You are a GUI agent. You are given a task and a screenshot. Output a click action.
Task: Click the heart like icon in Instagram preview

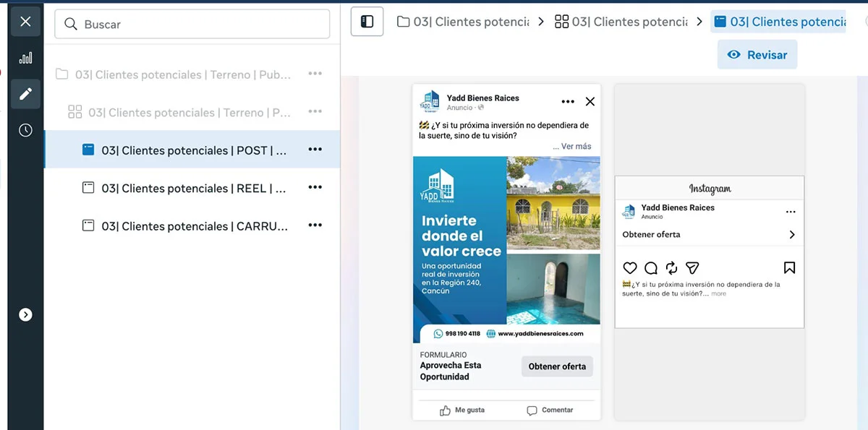pyautogui.click(x=630, y=268)
